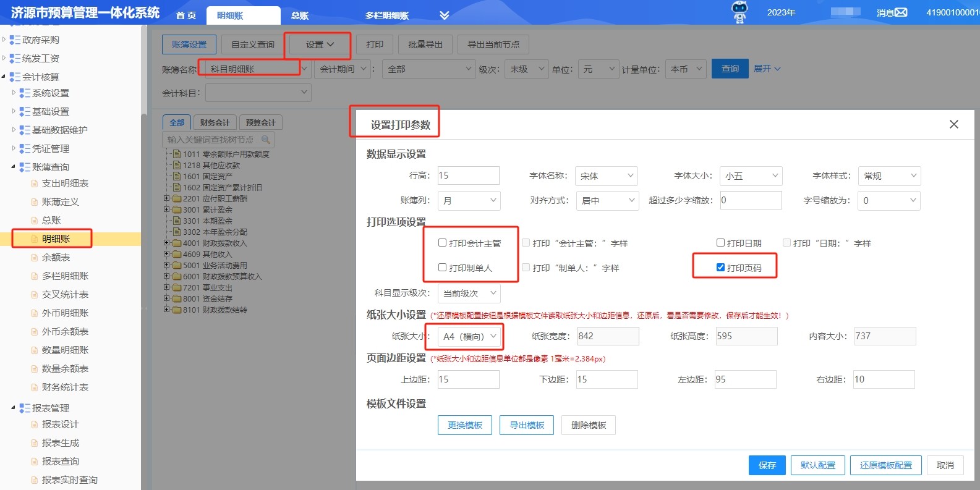
Task: Click the 支出明细表 document icon
Action: click(35, 184)
